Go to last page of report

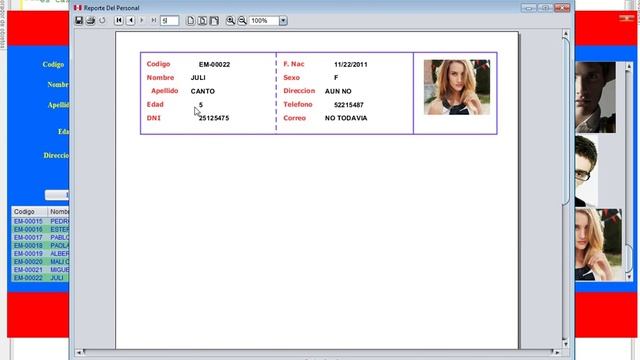[x=154, y=20]
